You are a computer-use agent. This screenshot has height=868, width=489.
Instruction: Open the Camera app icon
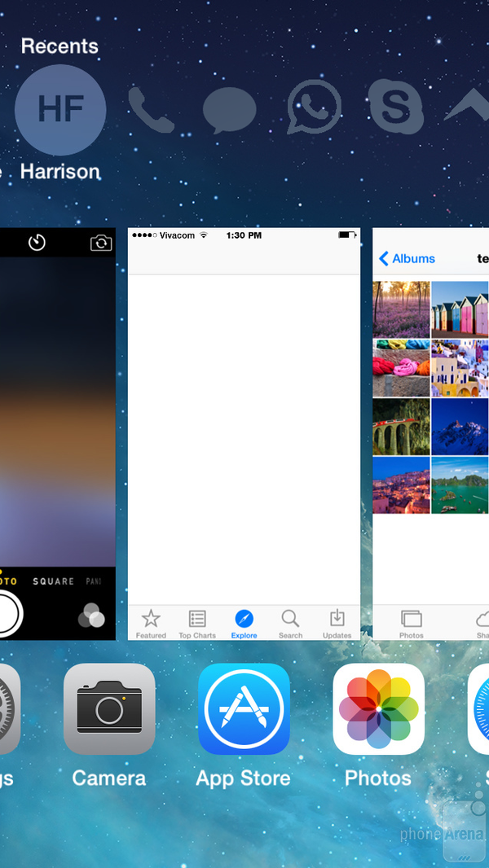[x=109, y=708]
